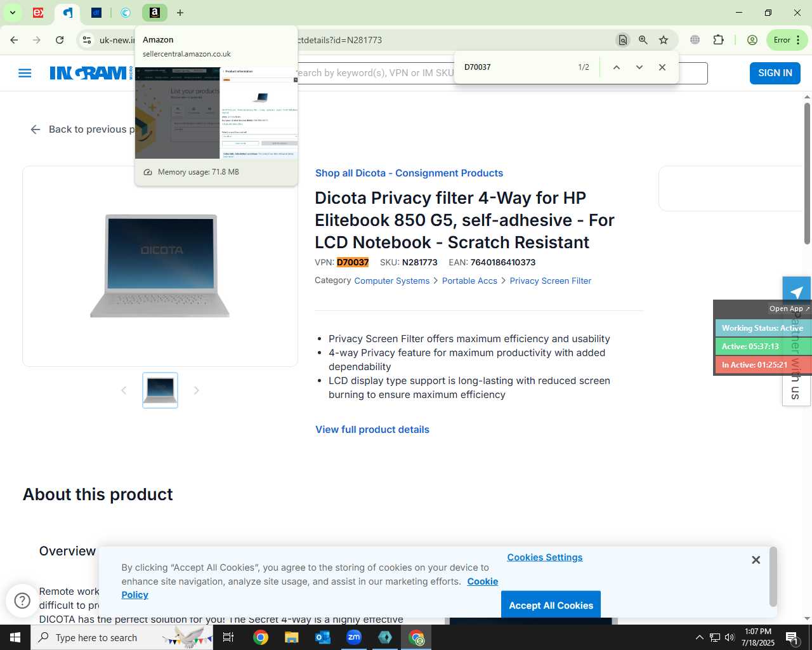812x650 pixels.
Task: Open a new browser tab
Action: click(x=180, y=13)
